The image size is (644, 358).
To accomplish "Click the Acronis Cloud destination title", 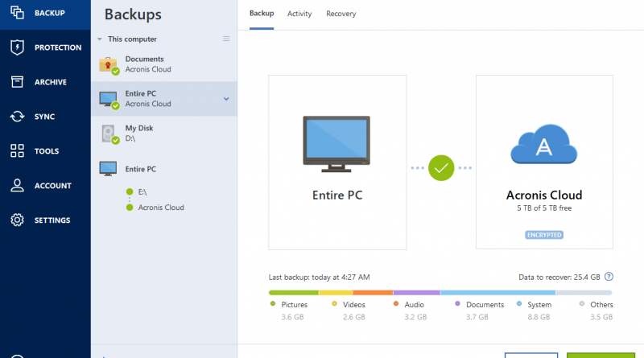I will pos(544,195).
